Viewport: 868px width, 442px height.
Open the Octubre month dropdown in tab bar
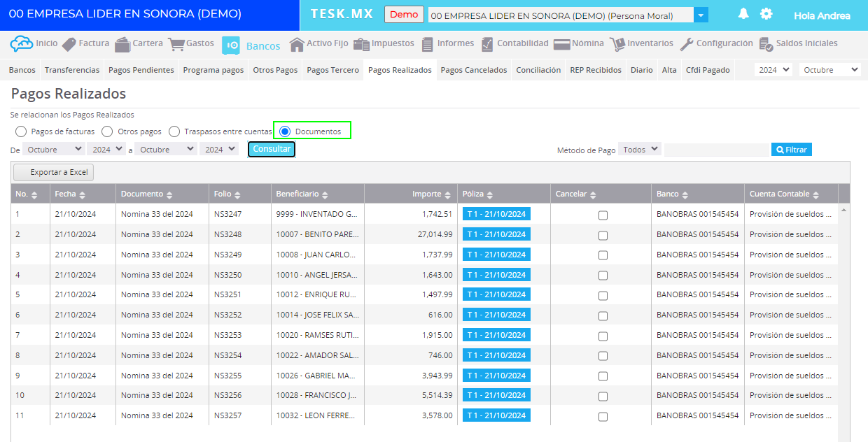point(830,70)
